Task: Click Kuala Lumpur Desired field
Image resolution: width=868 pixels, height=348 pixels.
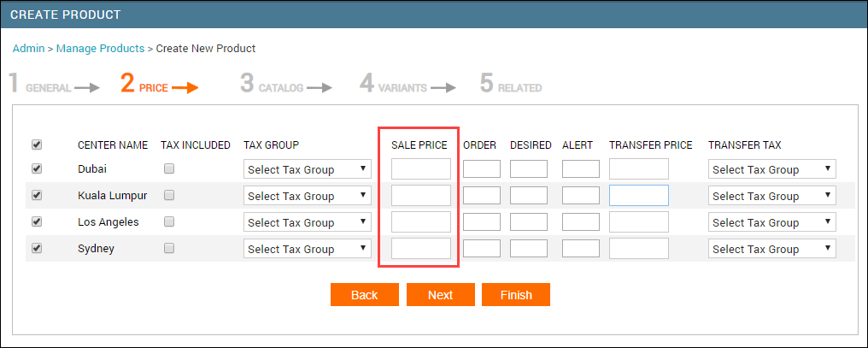Action: (x=529, y=196)
